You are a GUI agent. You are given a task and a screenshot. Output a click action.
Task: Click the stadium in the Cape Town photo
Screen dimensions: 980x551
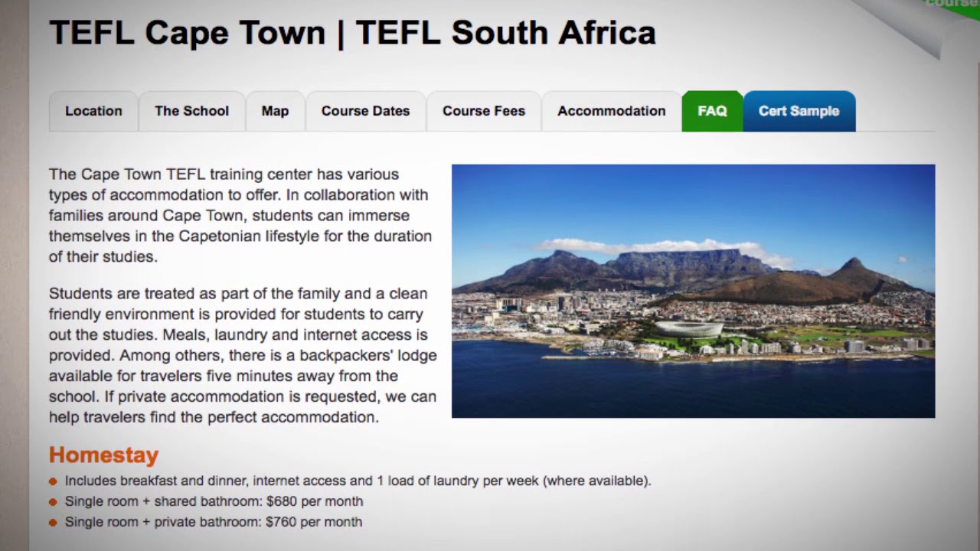click(x=689, y=328)
